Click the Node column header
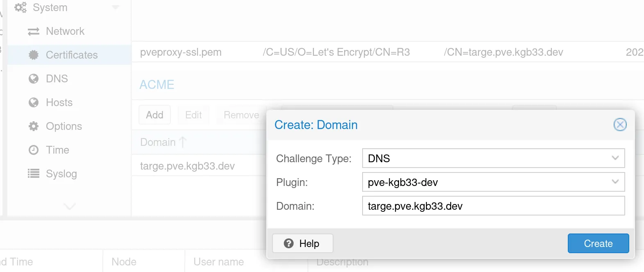The height and width of the screenshot is (272, 644). pyautogui.click(x=143, y=261)
